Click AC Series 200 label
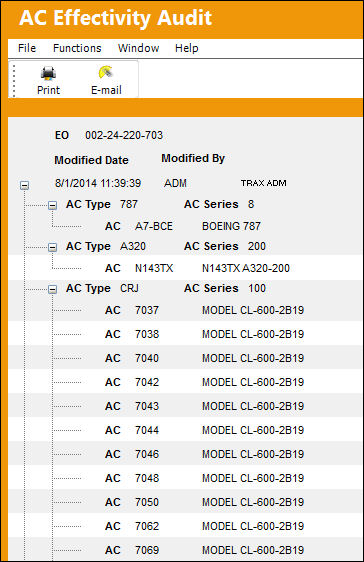Image resolution: width=364 pixels, height=562 pixels. (x=225, y=246)
